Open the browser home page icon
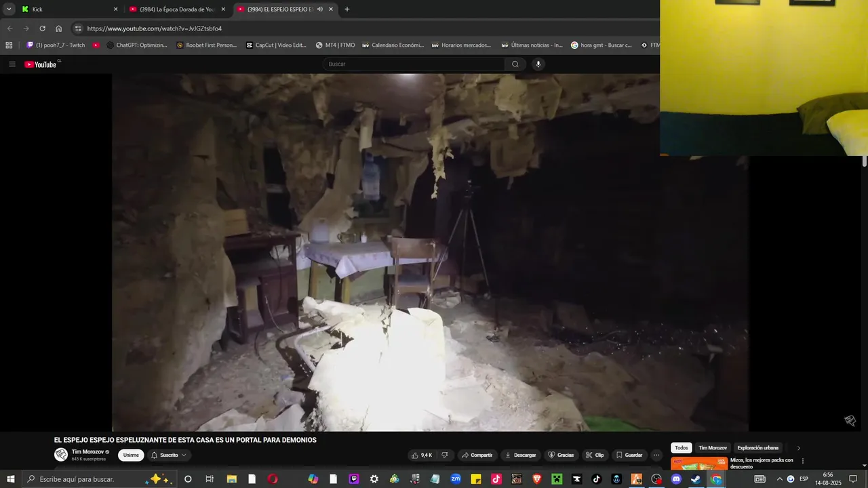Image resolution: width=868 pixels, height=488 pixels. [59, 28]
